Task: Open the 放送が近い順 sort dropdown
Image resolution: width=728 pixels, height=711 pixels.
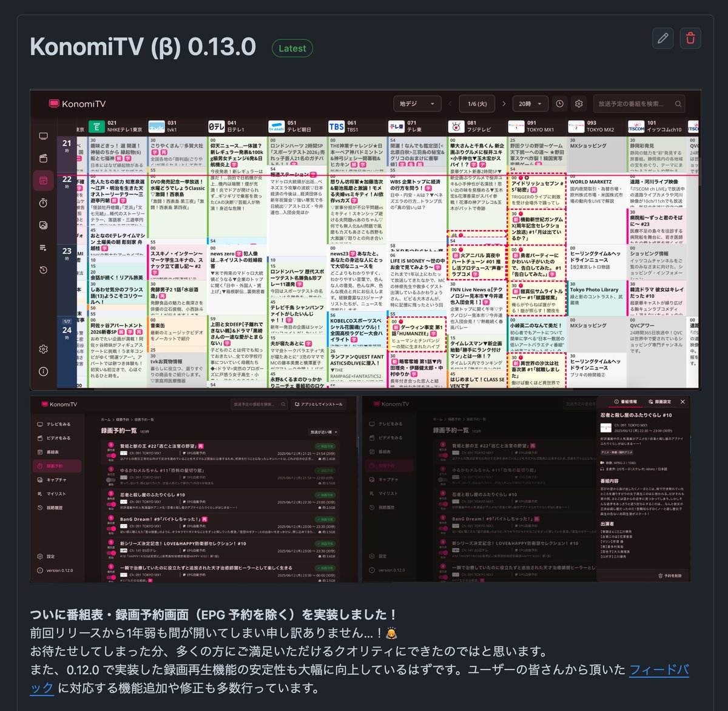Action: click(325, 432)
